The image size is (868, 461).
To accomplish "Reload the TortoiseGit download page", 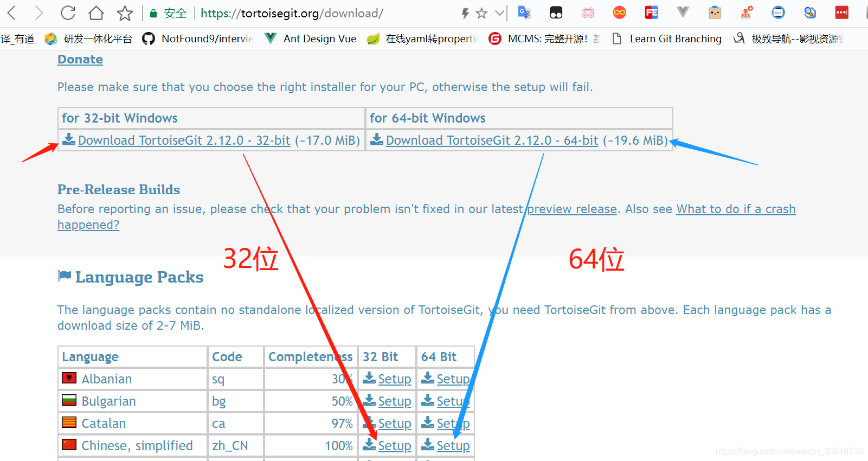I will click(x=68, y=13).
